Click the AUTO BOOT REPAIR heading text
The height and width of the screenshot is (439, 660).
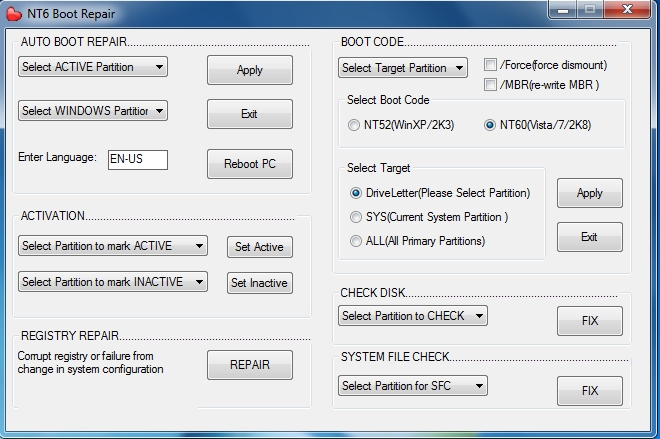click(x=74, y=42)
